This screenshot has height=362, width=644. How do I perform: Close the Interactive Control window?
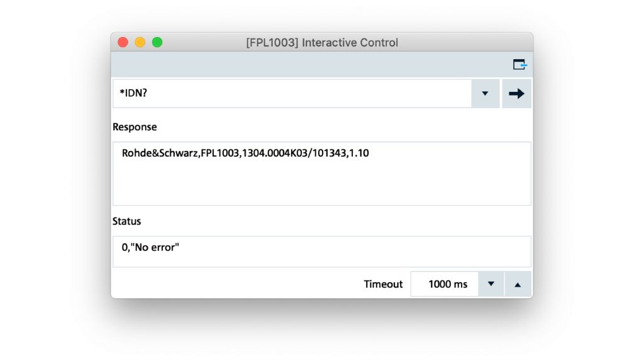click(123, 42)
